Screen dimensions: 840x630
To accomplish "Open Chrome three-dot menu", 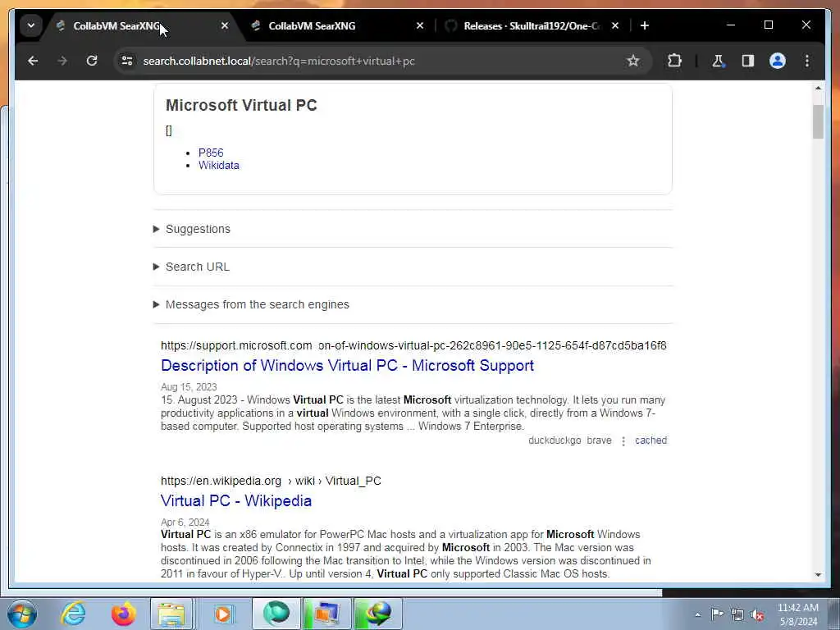I will tap(807, 61).
